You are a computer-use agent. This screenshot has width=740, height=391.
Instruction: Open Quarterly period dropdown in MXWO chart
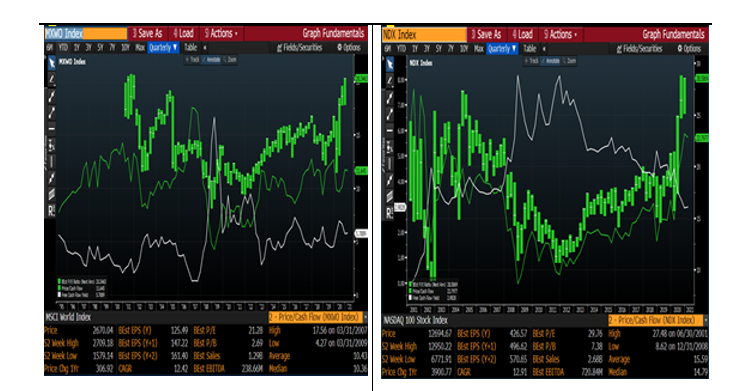tap(163, 47)
